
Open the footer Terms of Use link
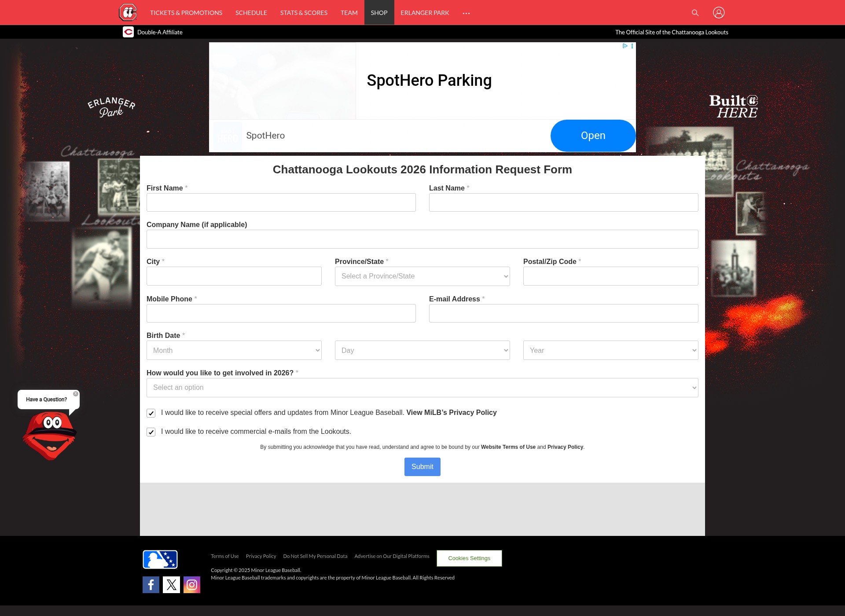pyautogui.click(x=225, y=556)
